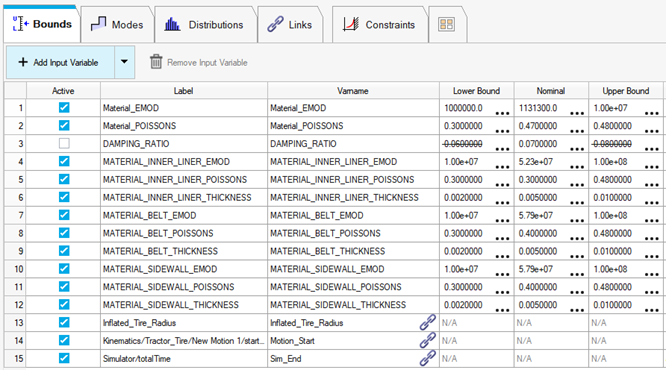The width and height of the screenshot is (666, 370).
Task: Click the Varname column header
Action: tap(353, 90)
